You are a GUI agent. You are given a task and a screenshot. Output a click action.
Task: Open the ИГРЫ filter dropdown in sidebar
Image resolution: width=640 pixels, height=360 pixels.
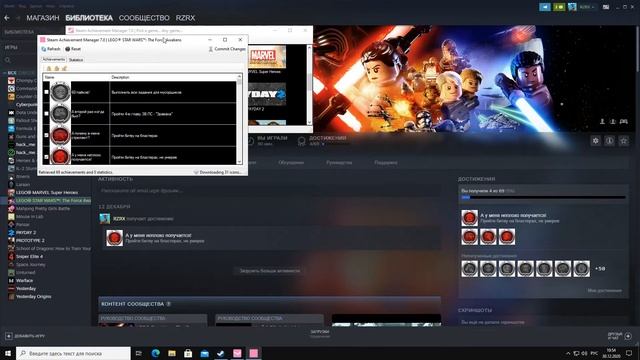coord(11,48)
